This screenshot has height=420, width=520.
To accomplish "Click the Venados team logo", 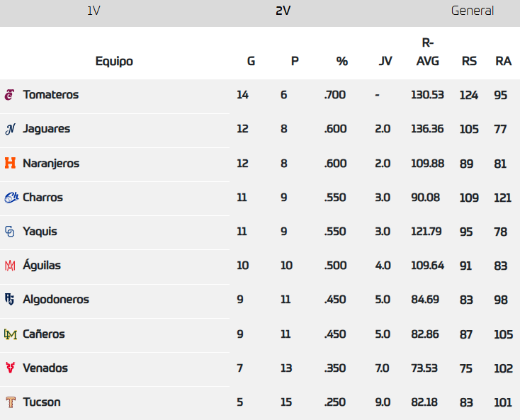I will pyautogui.click(x=10, y=368).
